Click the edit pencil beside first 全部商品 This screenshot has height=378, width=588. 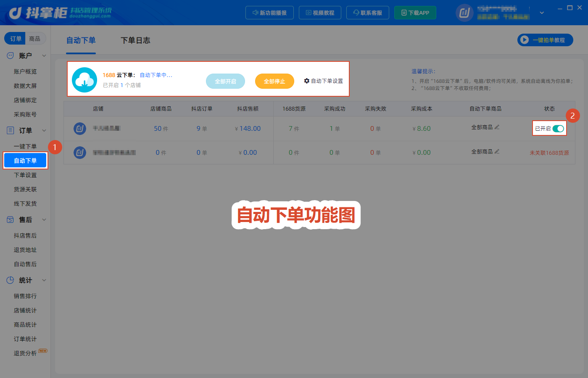[497, 127]
